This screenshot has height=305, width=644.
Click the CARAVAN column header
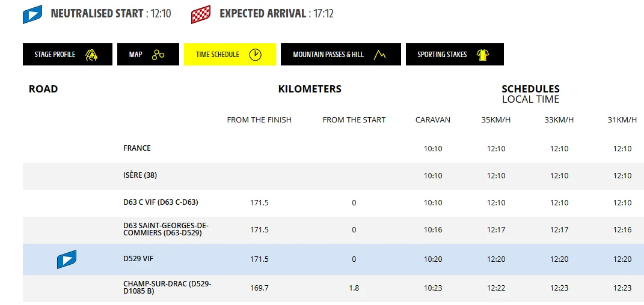coord(433,120)
